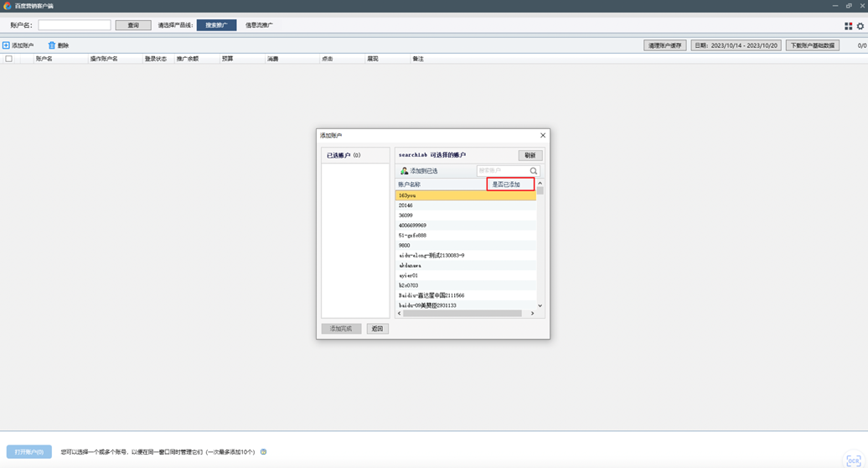This screenshot has width=868, height=468.
Task: Switch to the 信息流推广 tab
Action: tap(259, 25)
